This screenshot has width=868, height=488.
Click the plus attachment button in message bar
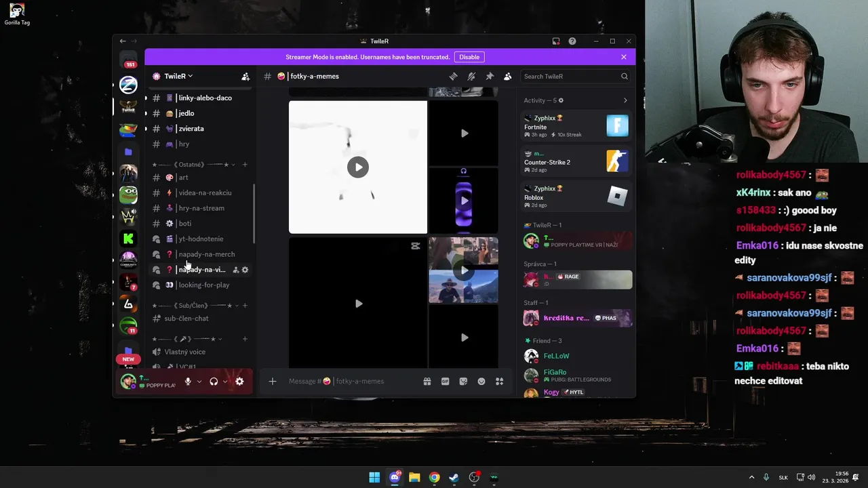(273, 382)
